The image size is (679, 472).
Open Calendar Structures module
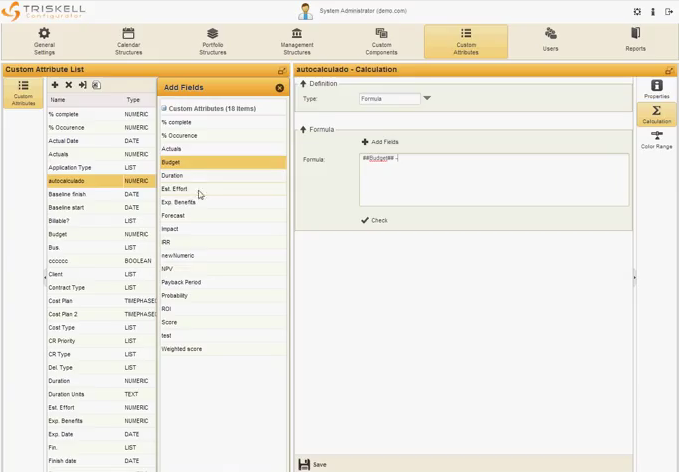pos(128,42)
